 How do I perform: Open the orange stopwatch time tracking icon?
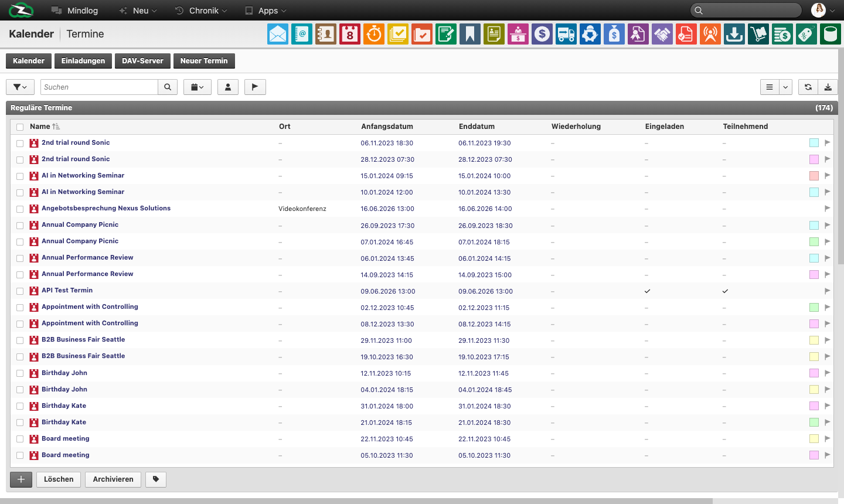click(374, 34)
